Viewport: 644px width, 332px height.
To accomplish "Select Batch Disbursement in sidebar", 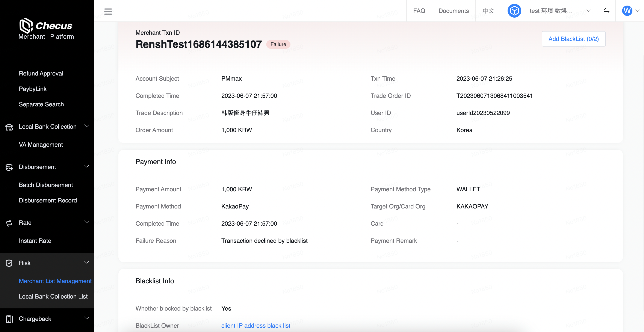I will tap(46, 185).
